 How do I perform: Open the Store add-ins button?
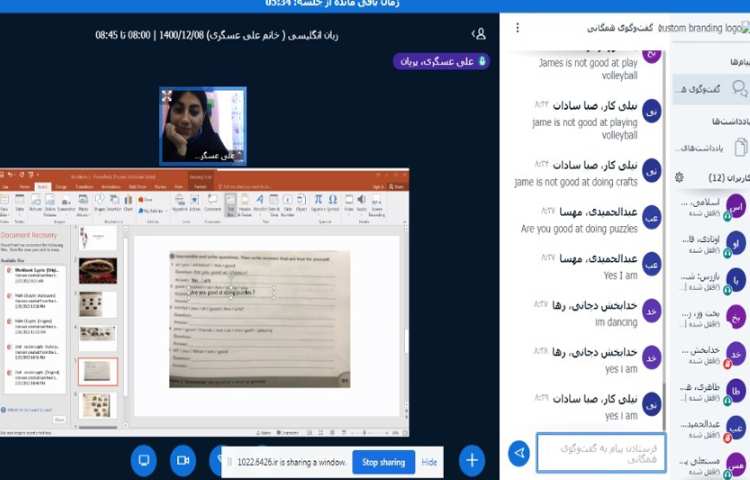[145, 199]
